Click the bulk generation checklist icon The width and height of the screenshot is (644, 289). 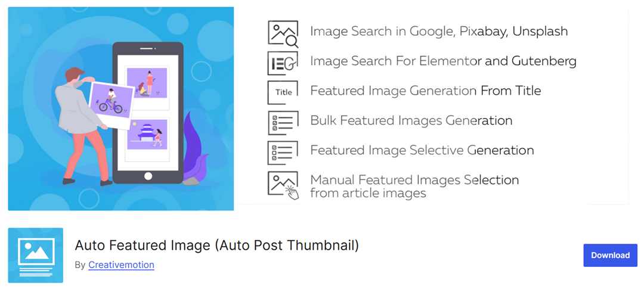coord(283,122)
